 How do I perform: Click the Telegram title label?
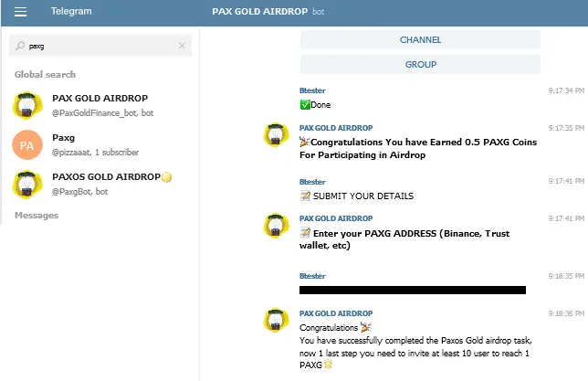click(x=71, y=11)
